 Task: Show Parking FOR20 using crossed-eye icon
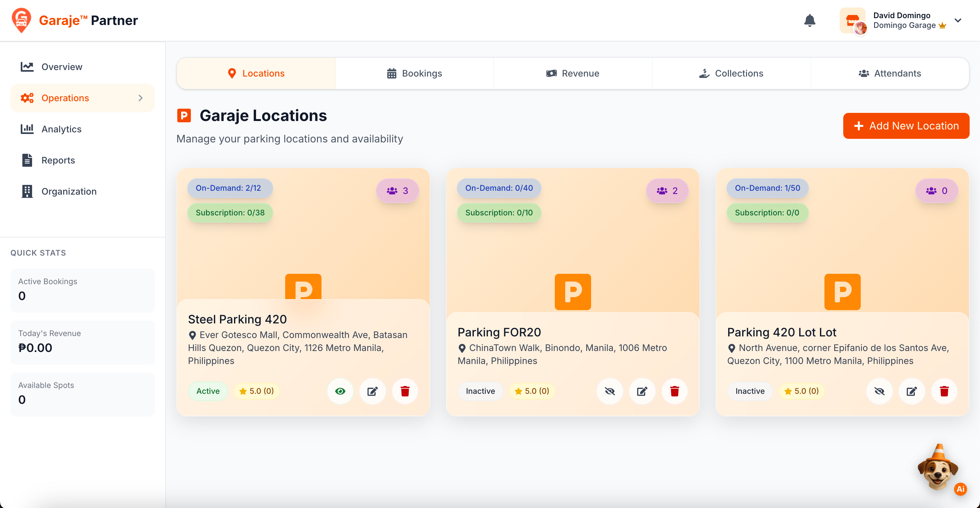[610, 391]
